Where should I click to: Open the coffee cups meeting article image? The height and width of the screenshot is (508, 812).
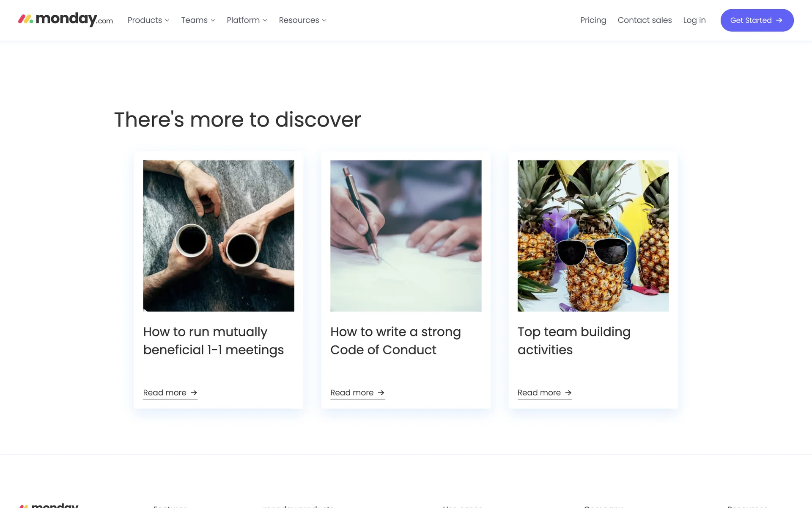pos(219,236)
